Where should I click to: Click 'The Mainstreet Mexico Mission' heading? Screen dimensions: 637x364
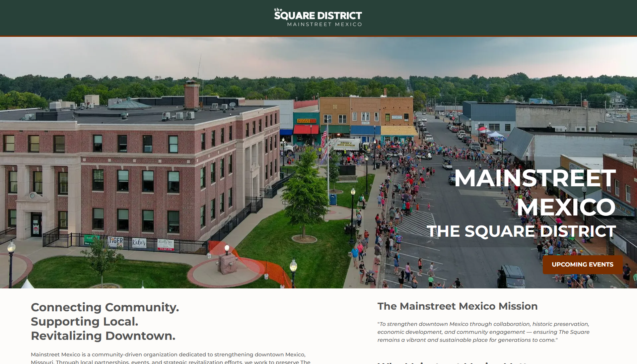click(x=458, y=306)
